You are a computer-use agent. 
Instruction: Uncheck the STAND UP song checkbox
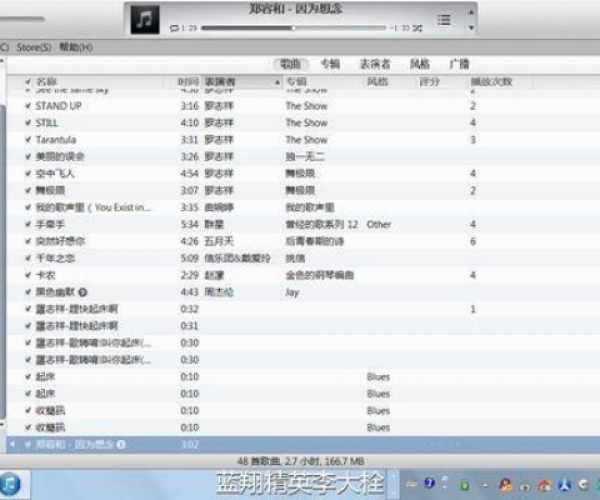(x=28, y=106)
